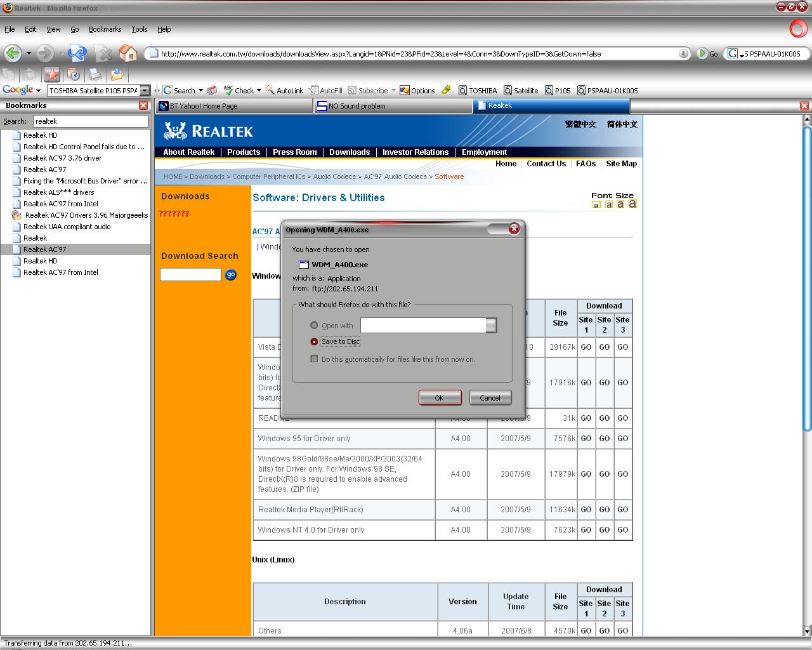The width and height of the screenshot is (812, 650).
Task: Run the ABC spell Check tool
Action: click(x=239, y=90)
